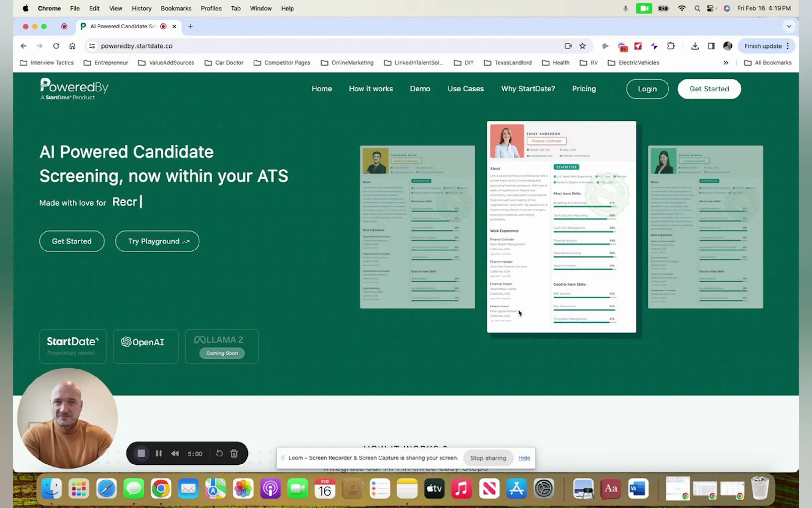Expand hidden bookmarks chevron

coord(725,63)
